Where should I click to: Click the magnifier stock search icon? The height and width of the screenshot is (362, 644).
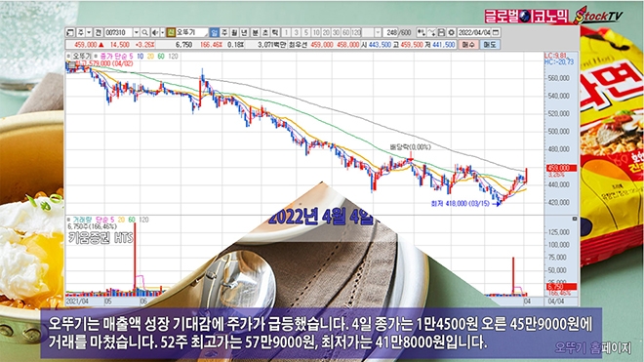(144, 32)
